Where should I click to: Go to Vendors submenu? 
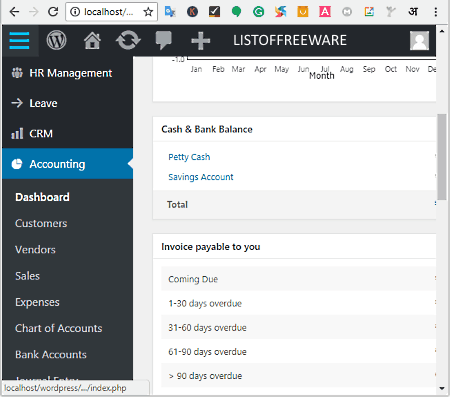click(x=35, y=250)
